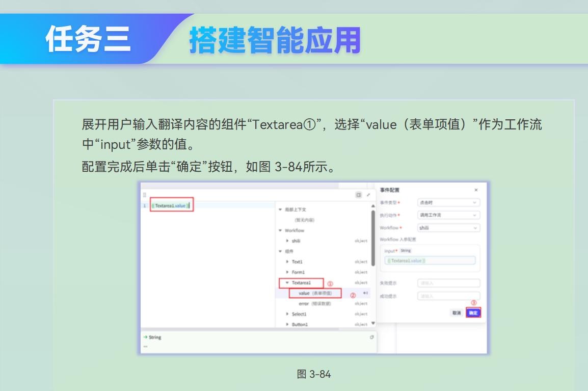Click the 事件配置 dialog title
588x391 pixels.
(x=390, y=190)
